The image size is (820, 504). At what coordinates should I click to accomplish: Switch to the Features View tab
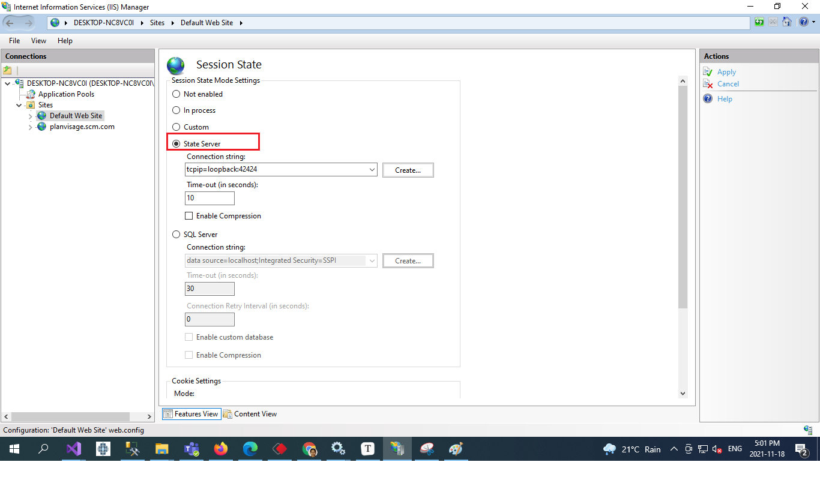pos(191,414)
